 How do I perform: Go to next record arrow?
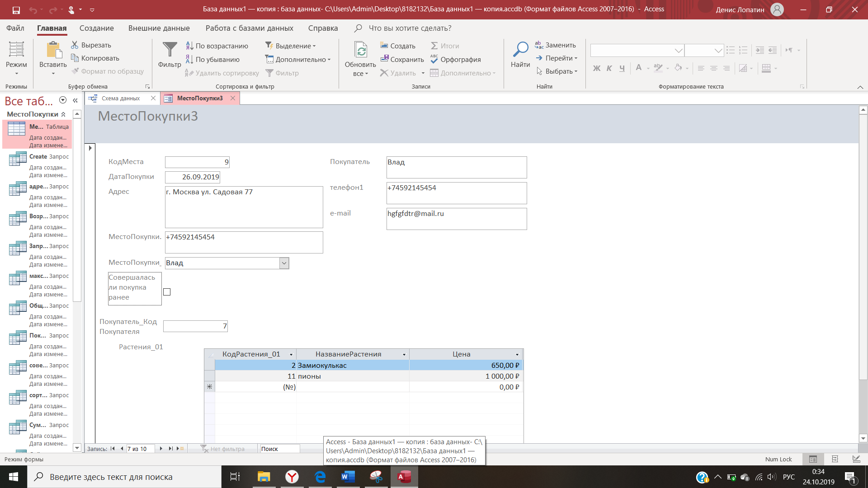coord(161,449)
